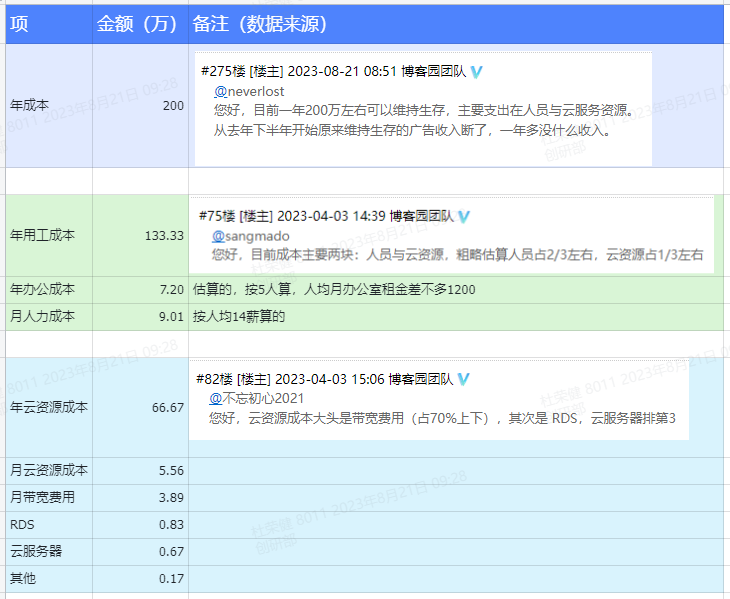Click the embedded #82楼 comment image
Screen dimensions: 730x599
[439, 399]
